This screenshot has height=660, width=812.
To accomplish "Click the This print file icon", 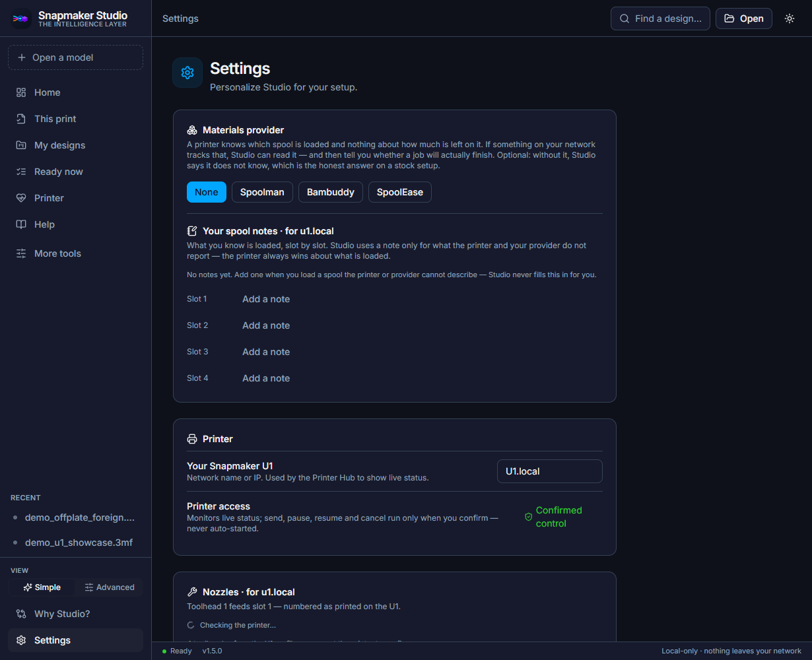I will (21, 119).
